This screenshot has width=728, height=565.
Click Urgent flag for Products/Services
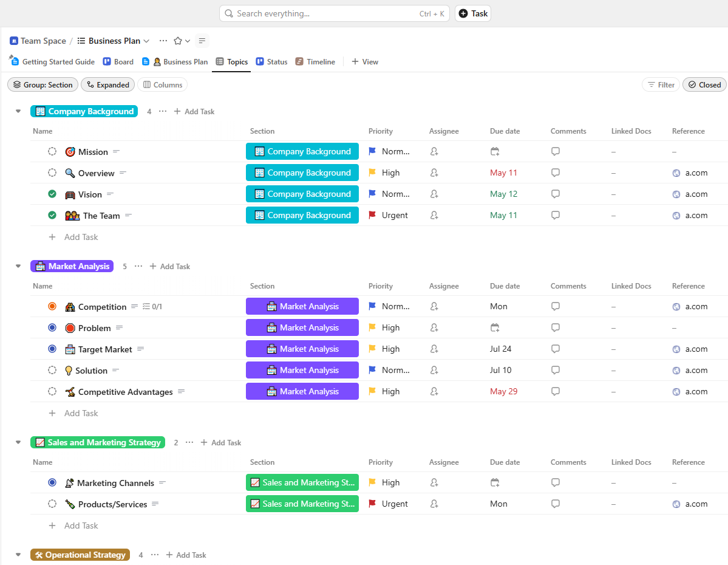372,504
